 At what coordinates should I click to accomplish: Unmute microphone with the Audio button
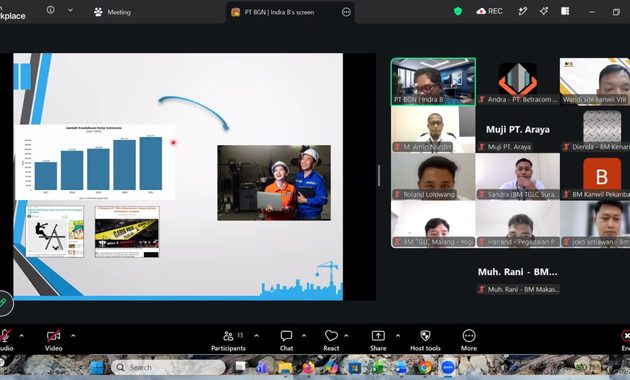pyautogui.click(x=6, y=340)
